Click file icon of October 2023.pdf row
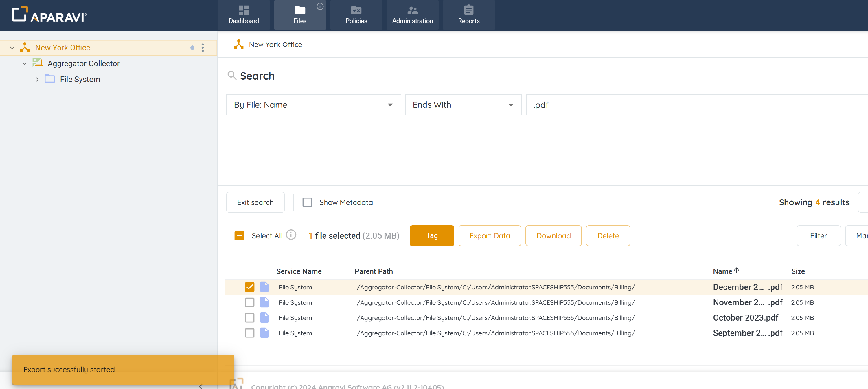 (264, 317)
